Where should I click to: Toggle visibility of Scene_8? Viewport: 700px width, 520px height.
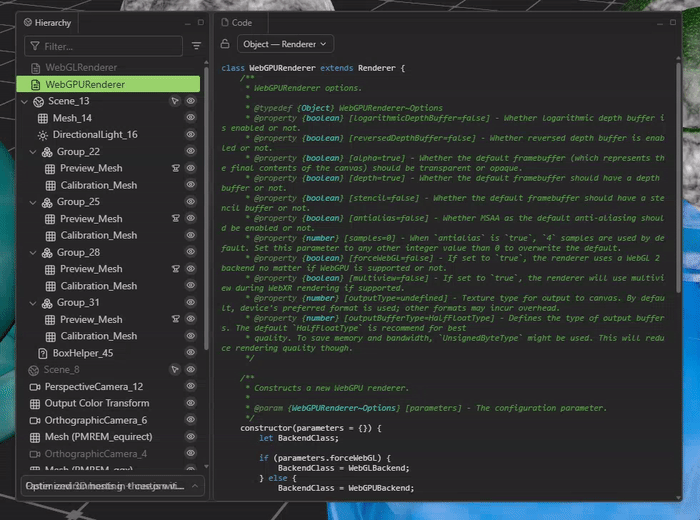tap(191, 369)
